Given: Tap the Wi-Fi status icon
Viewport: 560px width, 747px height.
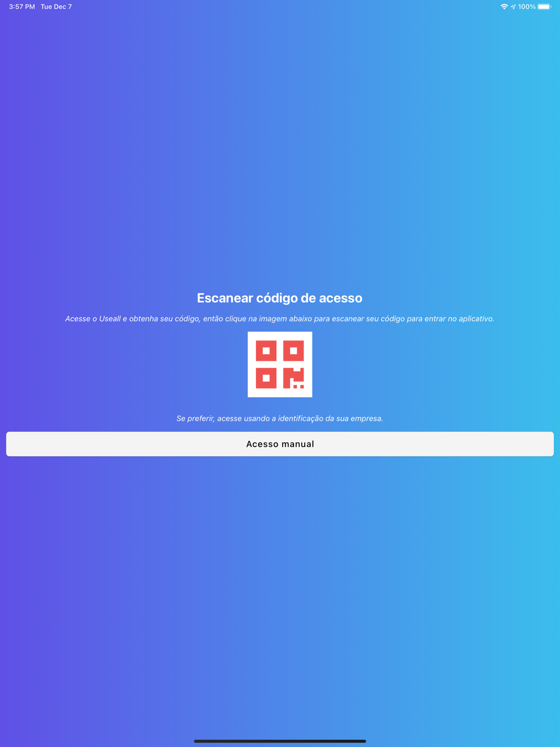Looking at the screenshot, I should (504, 7).
